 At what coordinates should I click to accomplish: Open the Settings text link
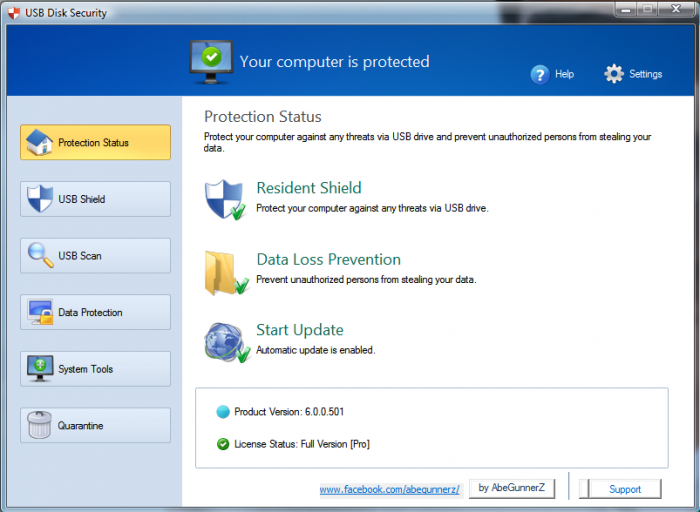point(646,74)
